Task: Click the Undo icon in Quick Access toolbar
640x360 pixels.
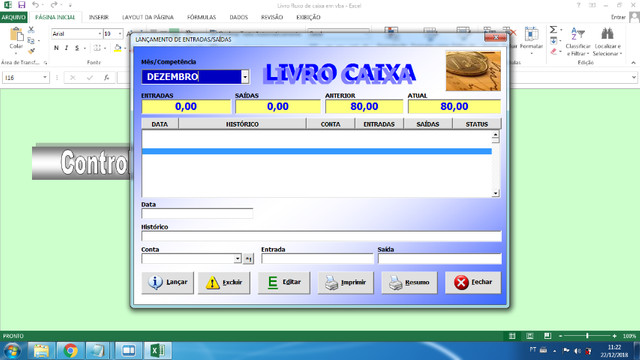Action: (x=36, y=5)
